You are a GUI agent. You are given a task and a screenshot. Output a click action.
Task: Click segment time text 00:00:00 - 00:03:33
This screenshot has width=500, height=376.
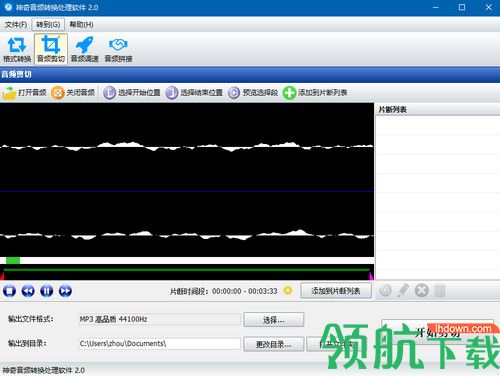click(x=245, y=291)
